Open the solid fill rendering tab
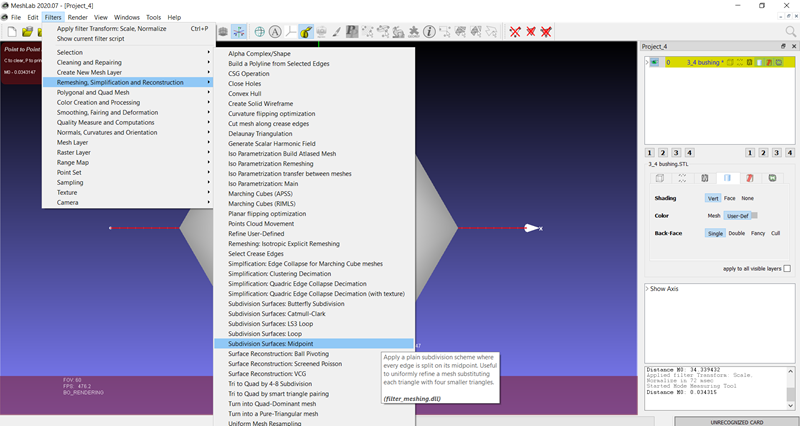The height and width of the screenshot is (426, 800). click(727, 178)
